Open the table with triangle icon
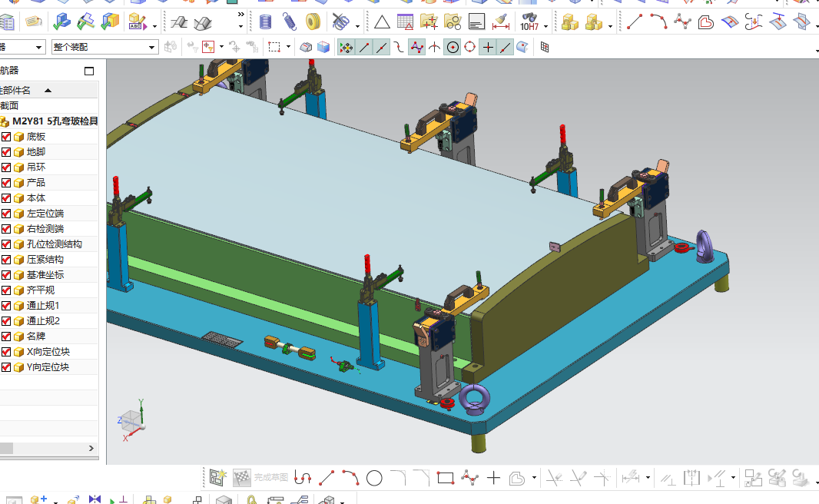 (x=406, y=22)
